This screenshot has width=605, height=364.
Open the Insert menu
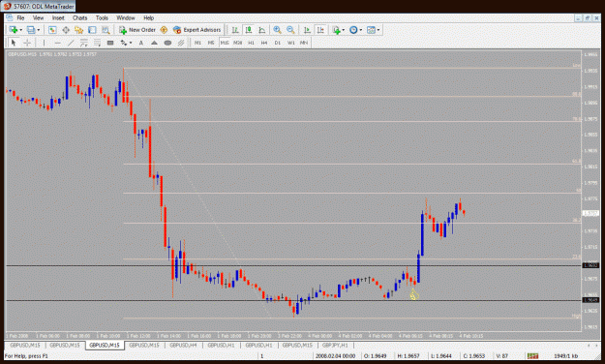point(58,17)
